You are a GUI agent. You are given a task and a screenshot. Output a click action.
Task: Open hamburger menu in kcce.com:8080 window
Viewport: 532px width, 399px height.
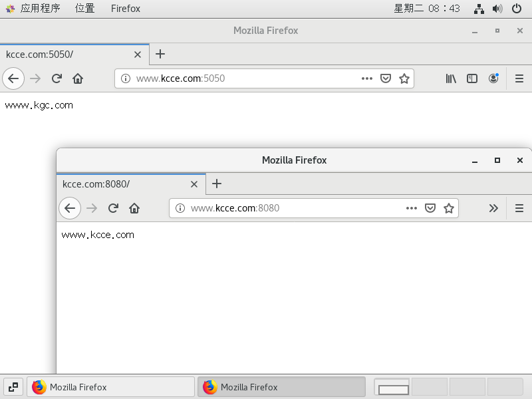(519, 208)
